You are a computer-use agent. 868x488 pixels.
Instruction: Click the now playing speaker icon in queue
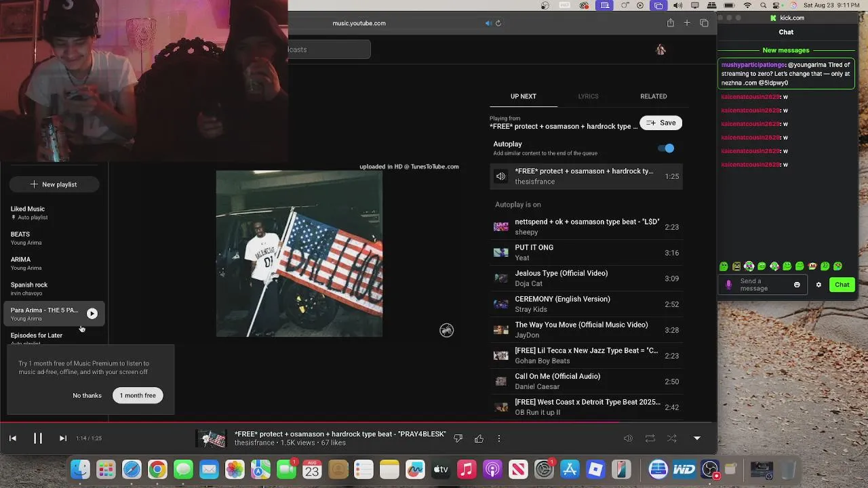[501, 176]
